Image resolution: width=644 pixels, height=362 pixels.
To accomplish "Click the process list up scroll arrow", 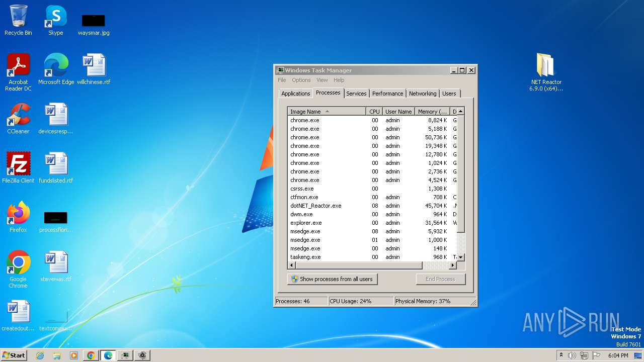I will (461, 111).
